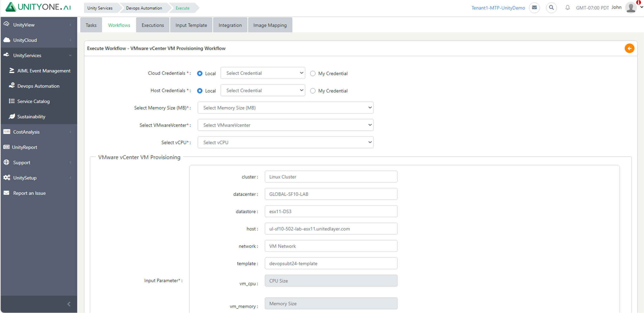
Task: Click the datastore input field
Action: pos(331,211)
